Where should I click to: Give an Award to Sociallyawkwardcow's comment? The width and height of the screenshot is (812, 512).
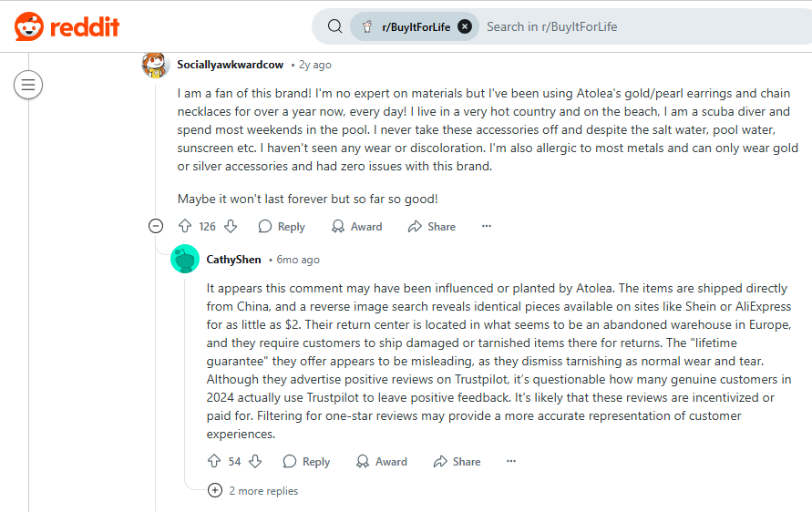point(355,226)
